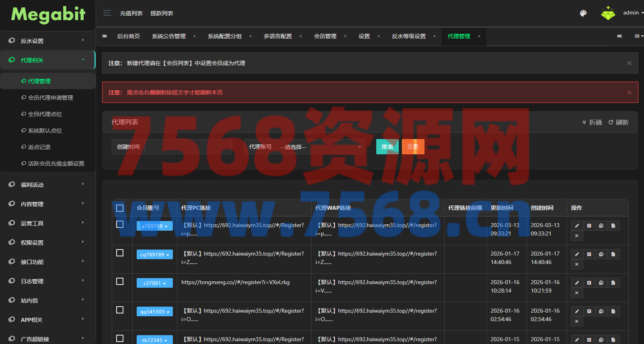Select the checkbox for row c37001
644x344 pixels.
[x=120, y=281]
